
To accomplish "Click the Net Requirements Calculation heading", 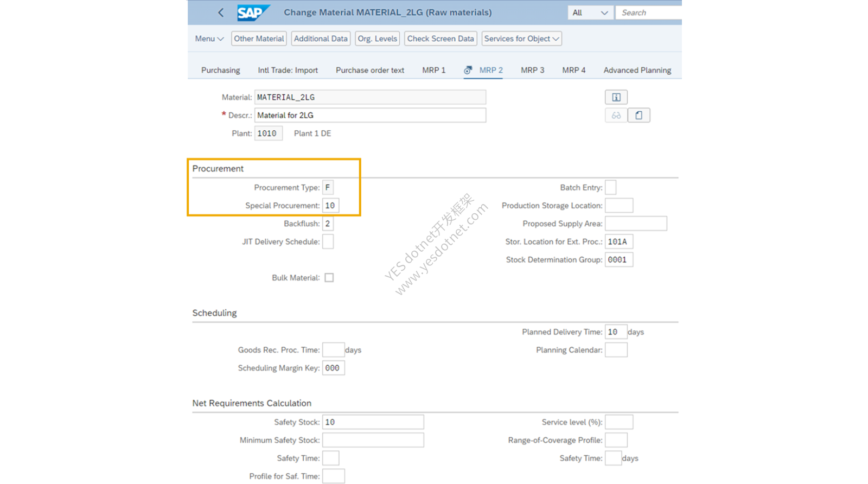I will (x=252, y=403).
